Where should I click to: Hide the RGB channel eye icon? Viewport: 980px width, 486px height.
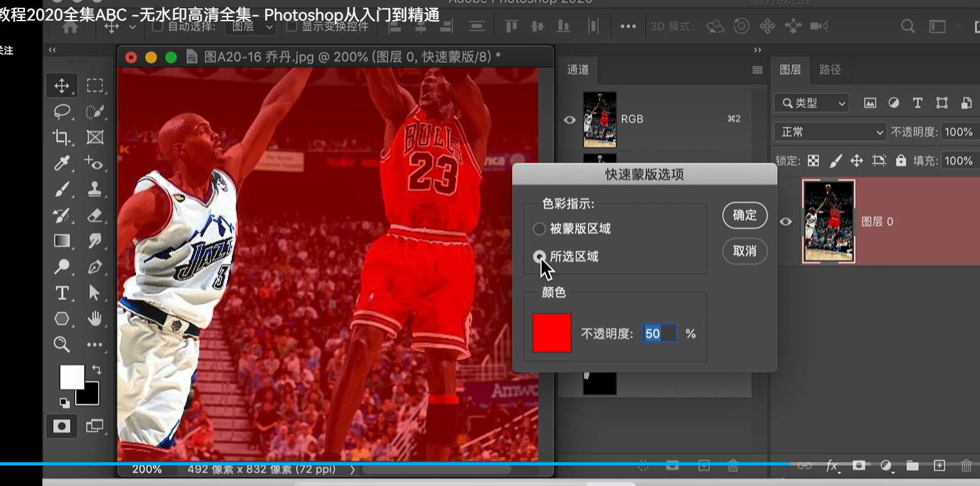569,119
